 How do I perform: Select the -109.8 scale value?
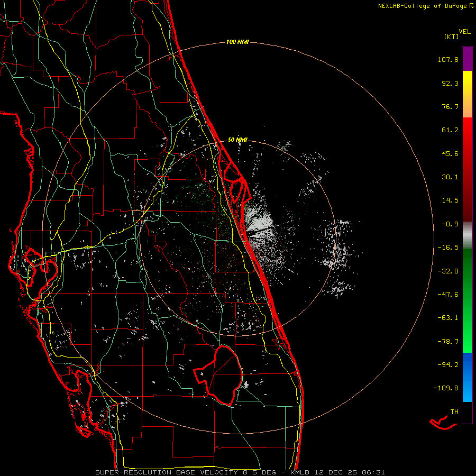tap(446, 388)
